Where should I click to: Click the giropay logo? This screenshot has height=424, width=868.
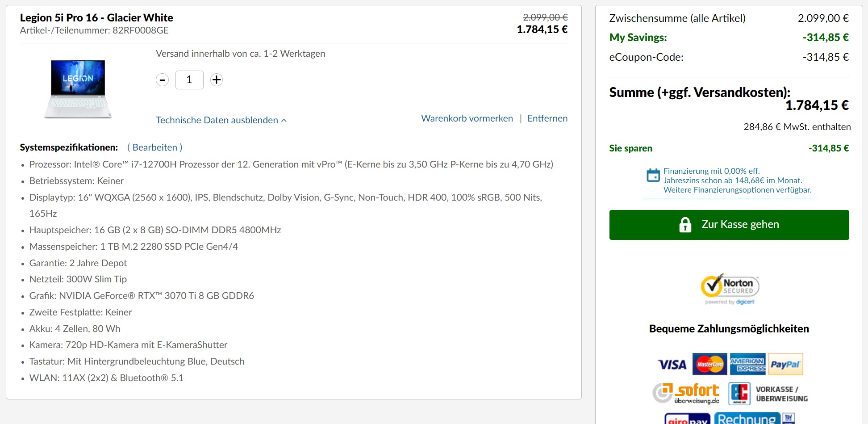(688, 419)
